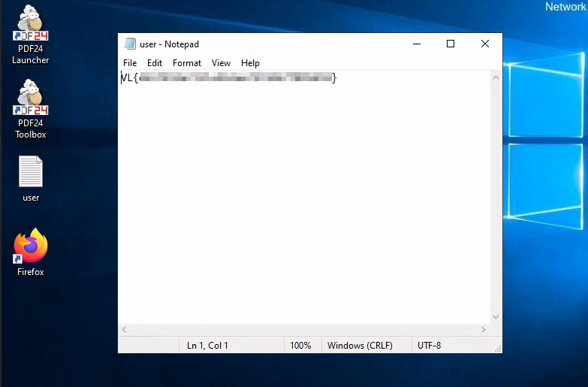Close the Notepad window
Image resolution: width=588 pixels, height=387 pixels.
[x=485, y=44]
